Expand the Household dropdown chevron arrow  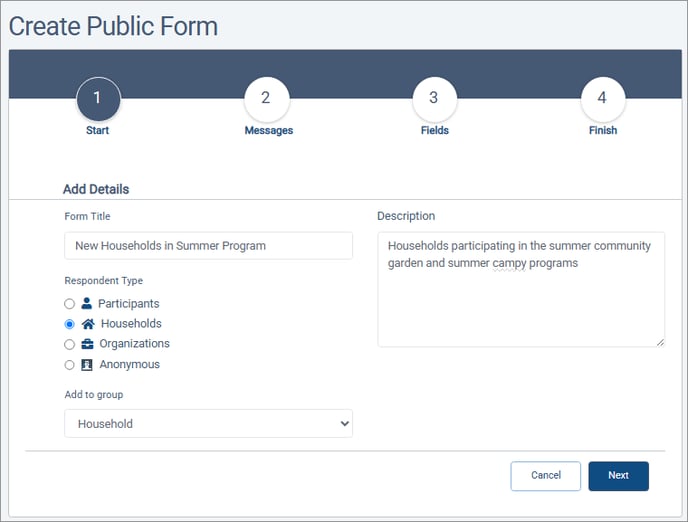click(344, 423)
